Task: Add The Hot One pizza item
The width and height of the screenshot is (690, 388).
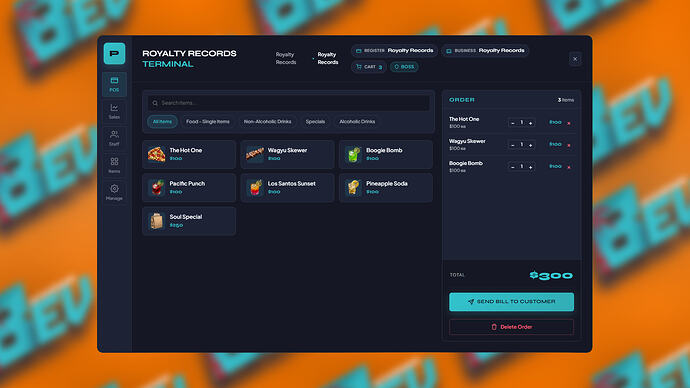Action: click(x=189, y=154)
